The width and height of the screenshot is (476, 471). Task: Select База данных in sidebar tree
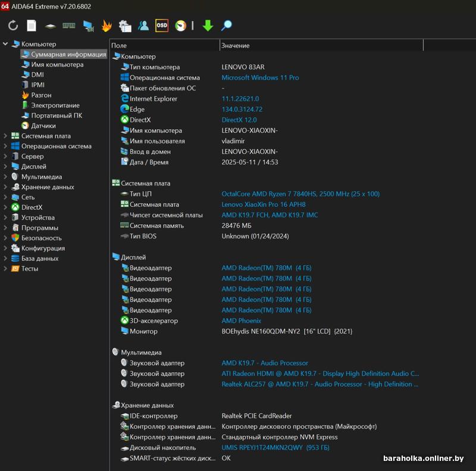[x=40, y=259]
